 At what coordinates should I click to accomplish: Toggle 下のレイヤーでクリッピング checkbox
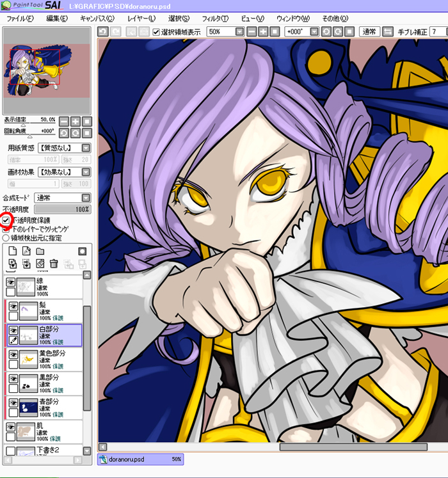pos(6,229)
